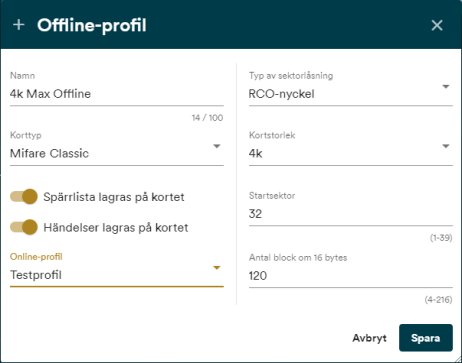Disable Händelser lagras på kortet switch

point(24,227)
